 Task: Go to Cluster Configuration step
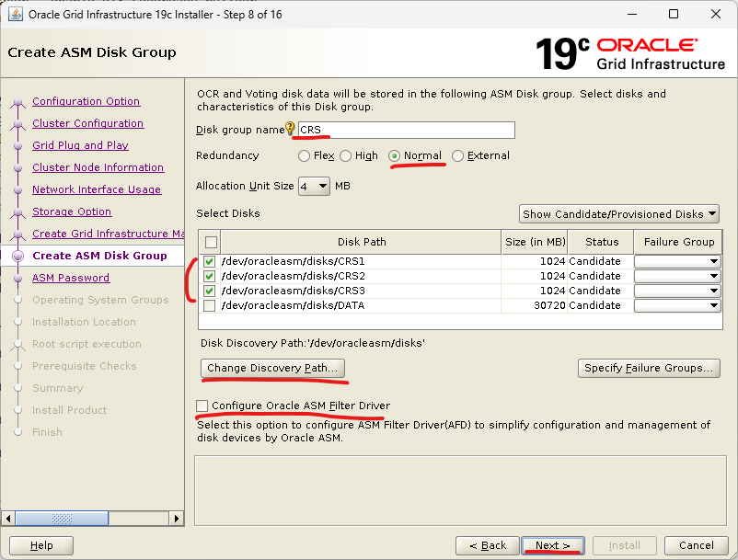(x=88, y=123)
